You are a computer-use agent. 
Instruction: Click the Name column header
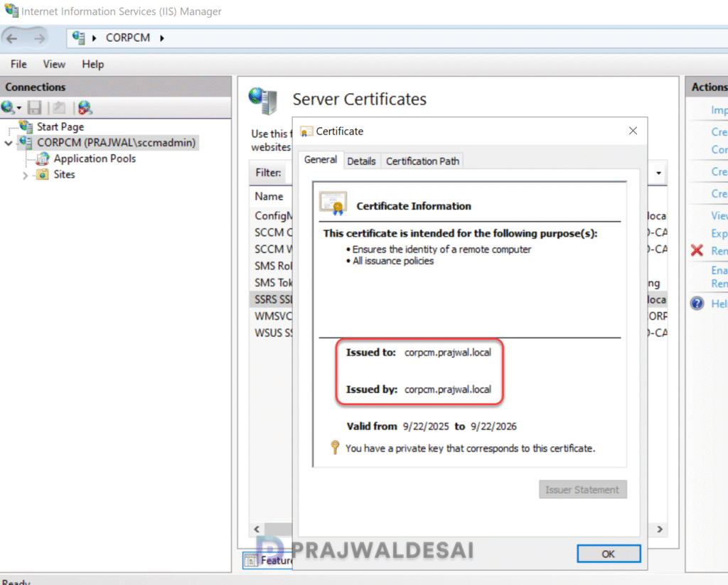point(269,196)
